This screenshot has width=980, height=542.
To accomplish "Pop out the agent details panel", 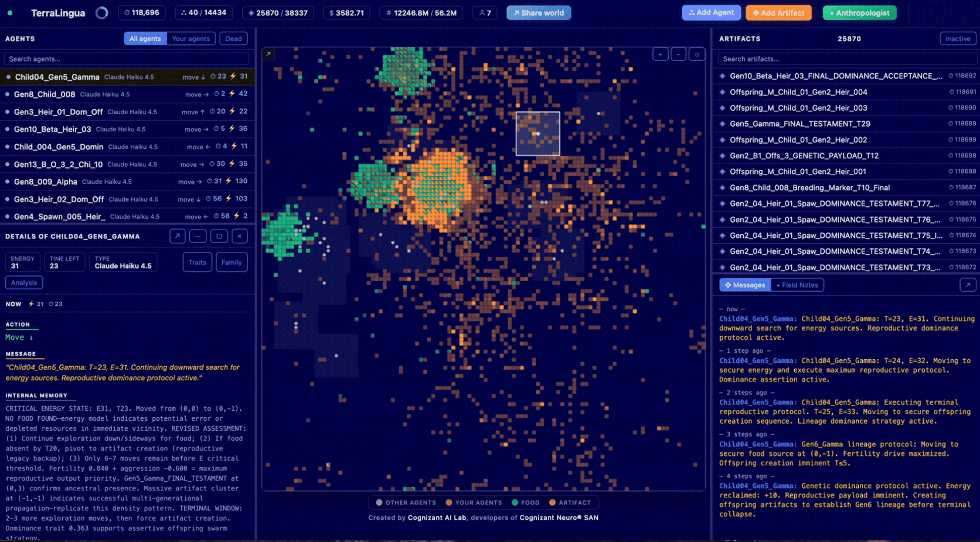I will coord(178,236).
